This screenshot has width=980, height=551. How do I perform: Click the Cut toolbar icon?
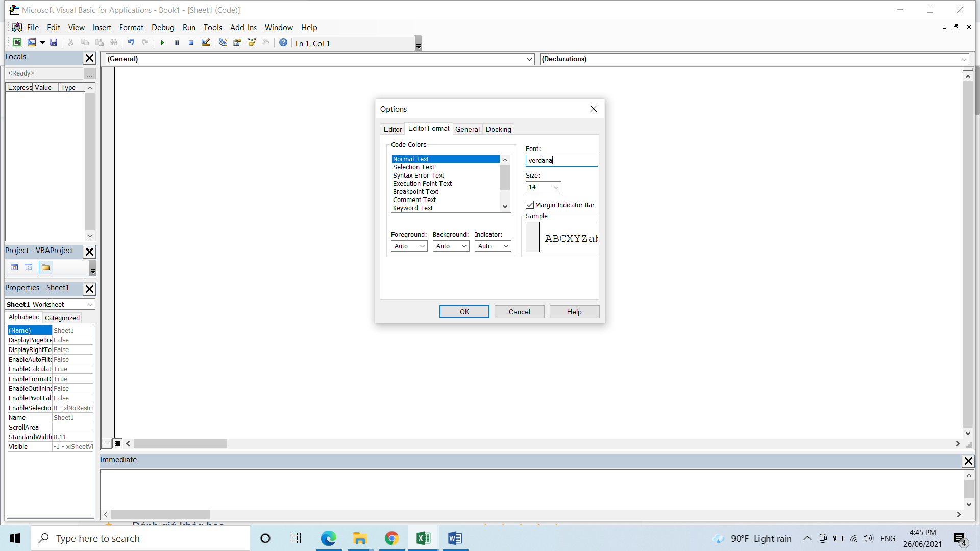[x=71, y=43]
